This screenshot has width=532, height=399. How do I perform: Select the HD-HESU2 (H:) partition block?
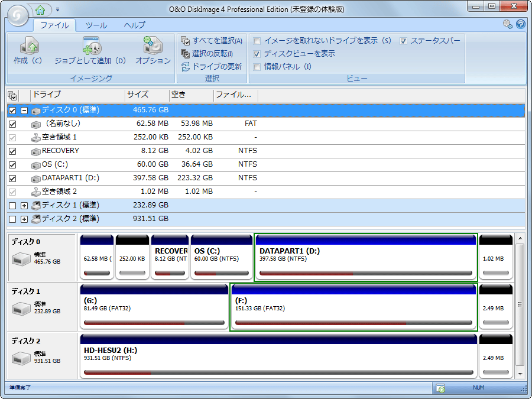pos(278,356)
